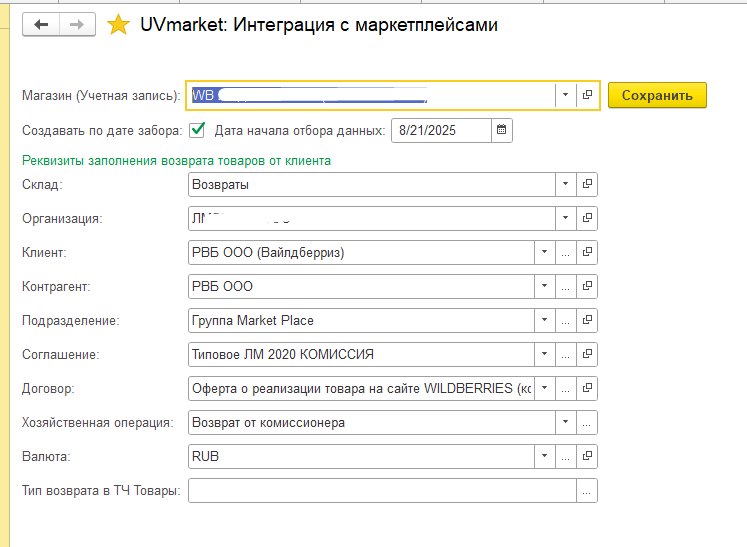
Task: Open the Магазин account record form icon
Action: tap(587, 95)
